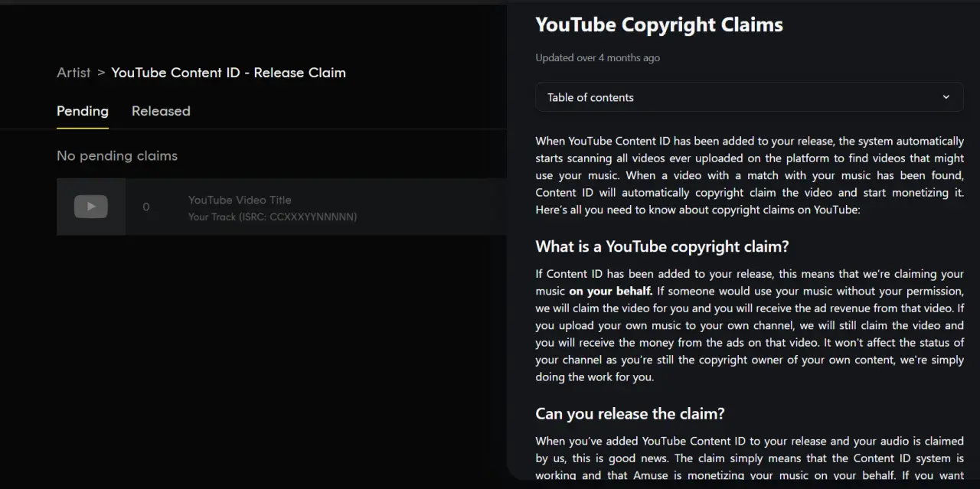Open the Table of contents box

click(x=749, y=97)
